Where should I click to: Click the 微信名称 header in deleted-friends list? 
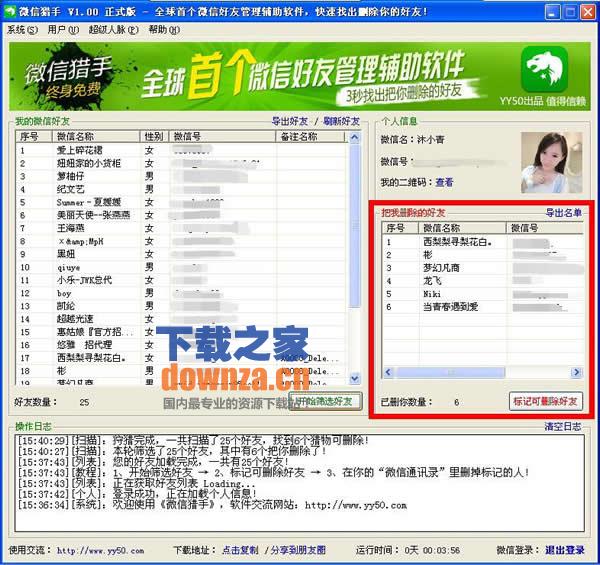click(x=463, y=228)
